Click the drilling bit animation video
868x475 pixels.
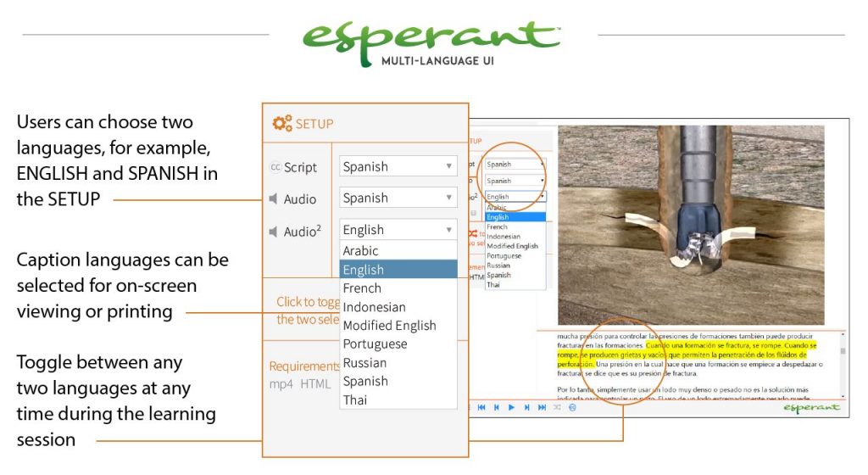pos(691,225)
